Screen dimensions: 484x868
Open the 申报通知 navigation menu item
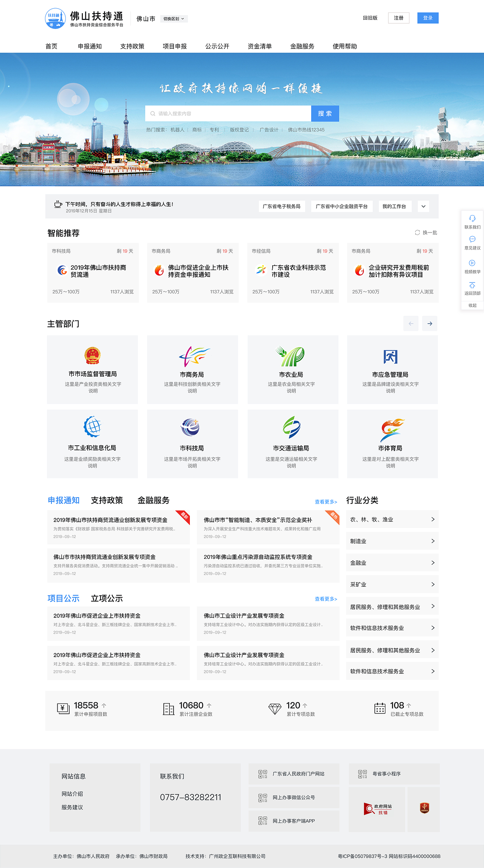click(90, 46)
